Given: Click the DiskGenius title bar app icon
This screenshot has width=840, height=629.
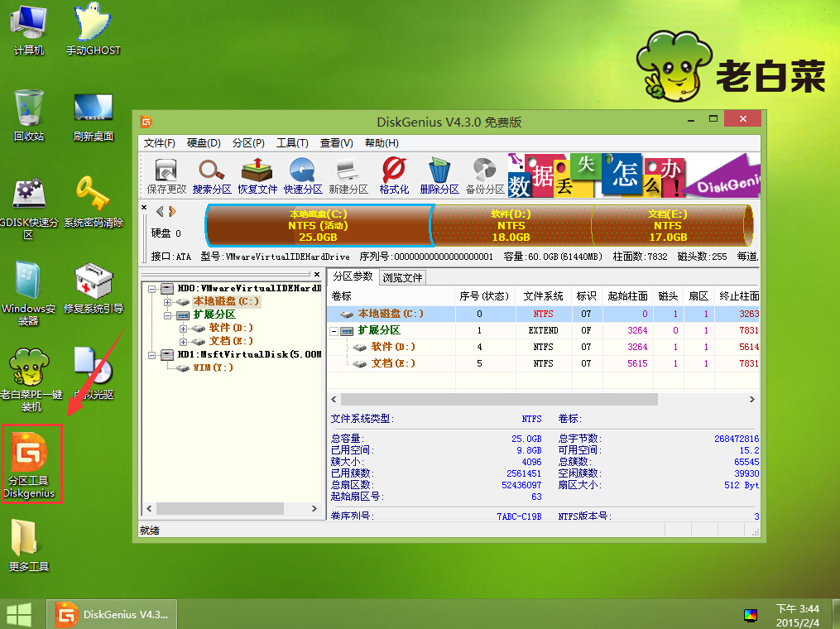Looking at the screenshot, I should [x=146, y=122].
